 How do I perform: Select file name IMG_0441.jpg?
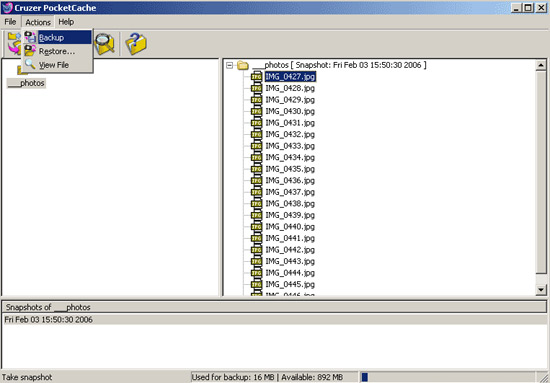tap(290, 238)
